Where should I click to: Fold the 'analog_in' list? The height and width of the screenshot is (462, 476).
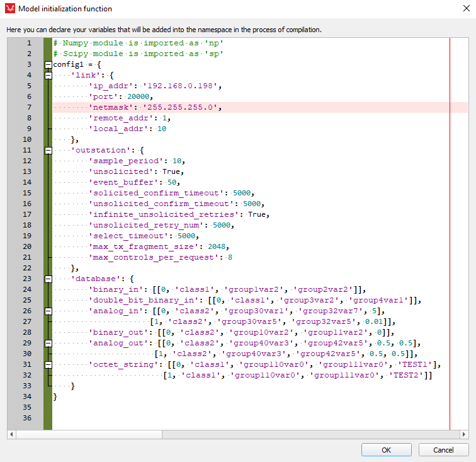coord(48,311)
